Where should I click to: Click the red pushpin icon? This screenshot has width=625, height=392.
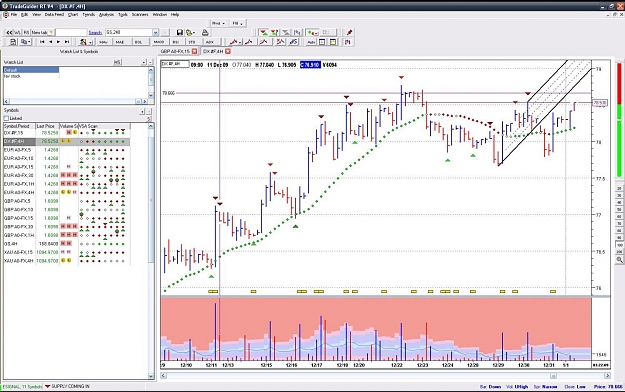pos(350,32)
